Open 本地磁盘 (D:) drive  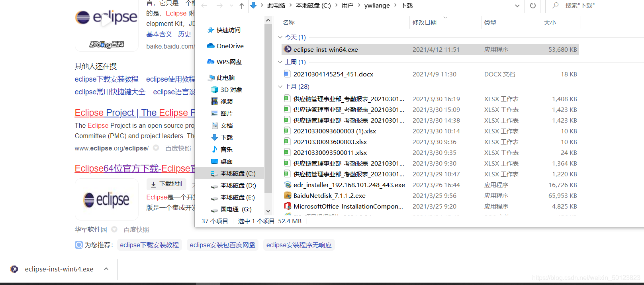(238, 185)
